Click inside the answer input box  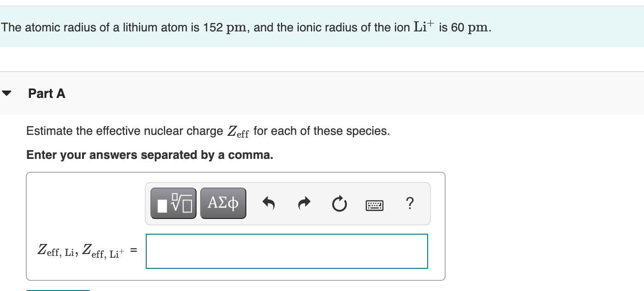(286, 251)
